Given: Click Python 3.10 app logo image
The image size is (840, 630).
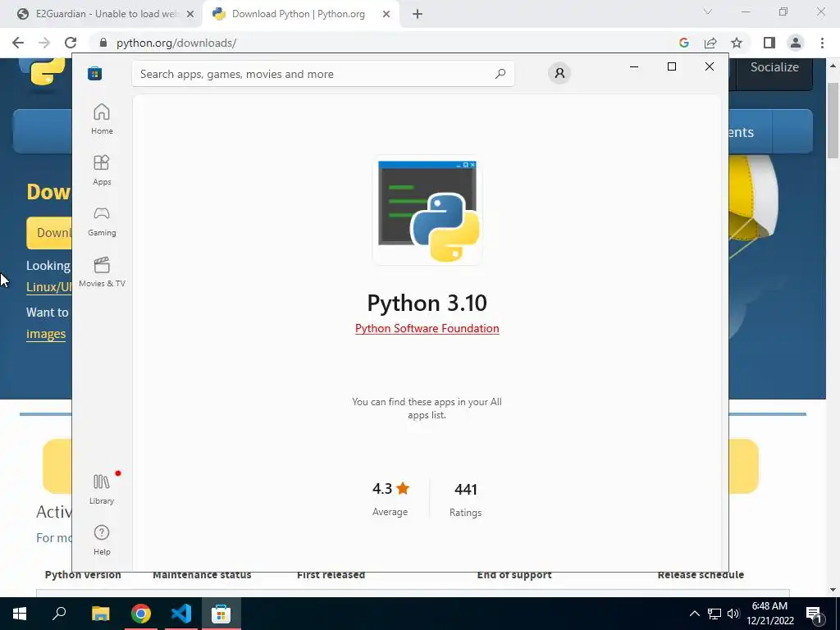Looking at the screenshot, I should (x=427, y=211).
